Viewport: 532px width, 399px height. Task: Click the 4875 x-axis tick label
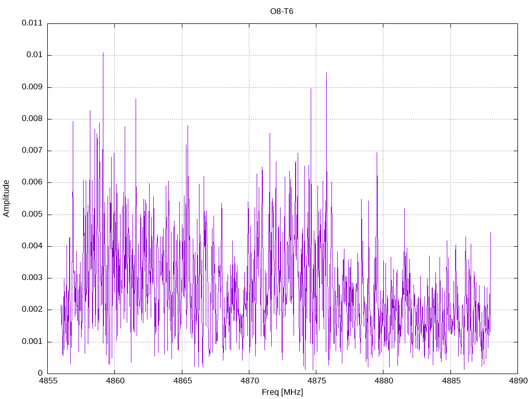pyautogui.click(x=317, y=381)
